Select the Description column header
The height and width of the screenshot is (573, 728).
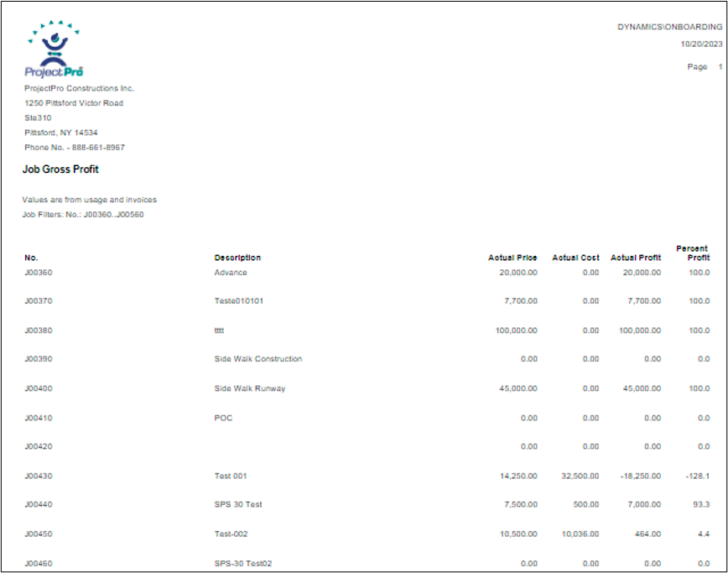tap(237, 258)
